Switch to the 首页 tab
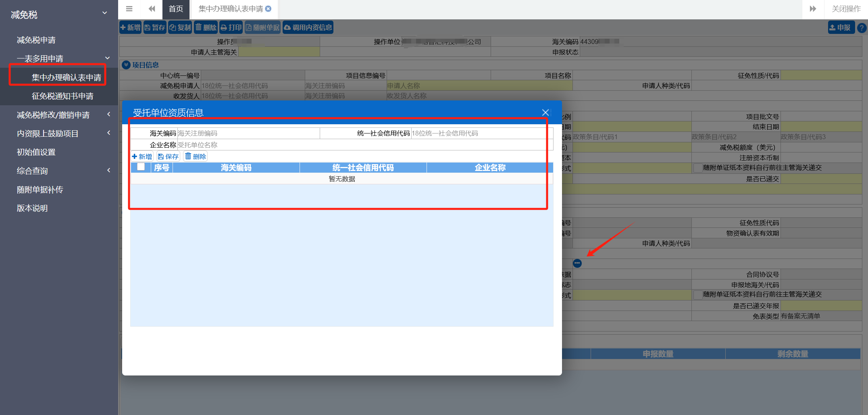The image size is (868, 415). click(176, 9)
